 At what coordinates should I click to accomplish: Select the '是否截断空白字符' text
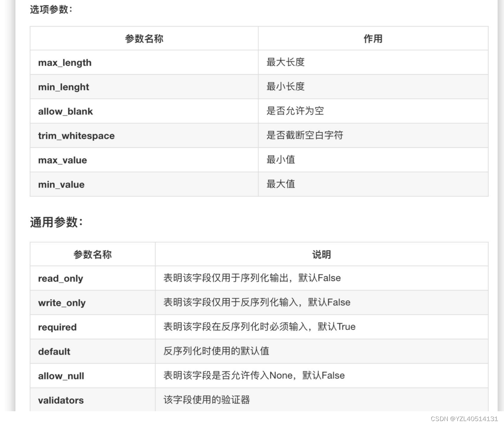click(x=305, y=135)
